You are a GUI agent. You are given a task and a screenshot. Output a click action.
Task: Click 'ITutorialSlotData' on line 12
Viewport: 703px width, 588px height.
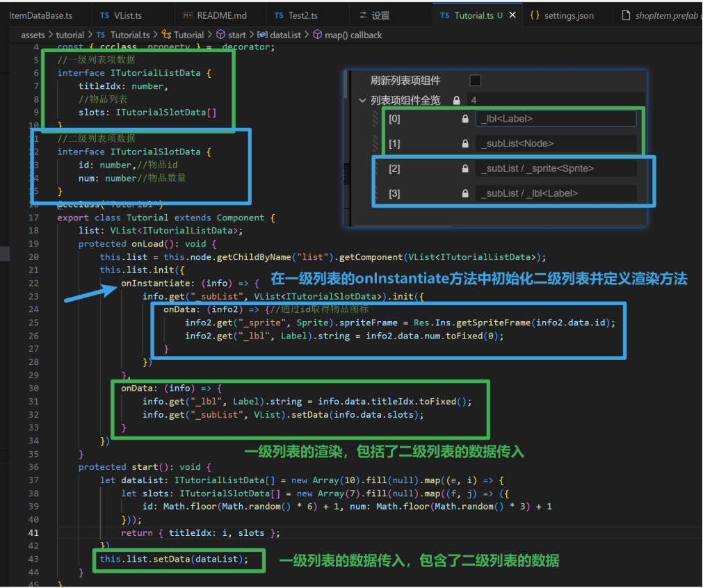click(156, 152)
